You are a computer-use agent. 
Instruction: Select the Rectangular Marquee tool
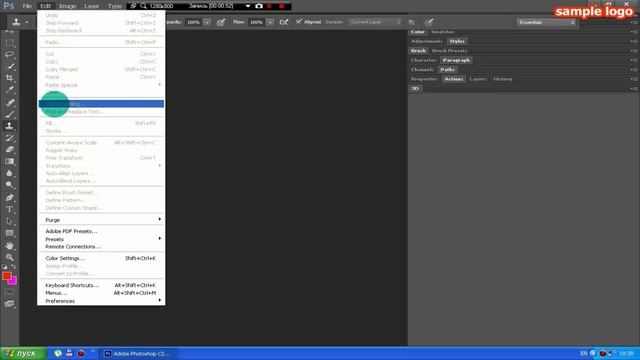[9, 43]
